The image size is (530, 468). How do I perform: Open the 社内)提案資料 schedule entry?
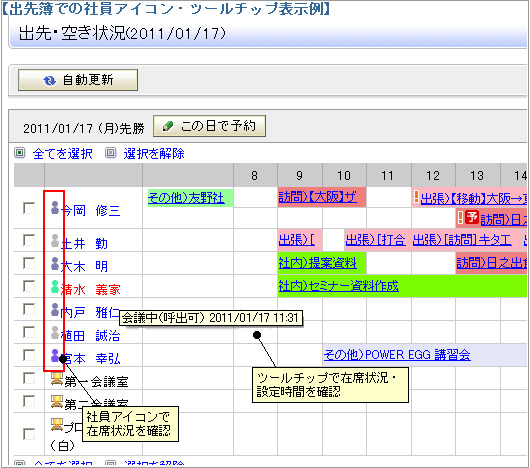coord(317,263)
